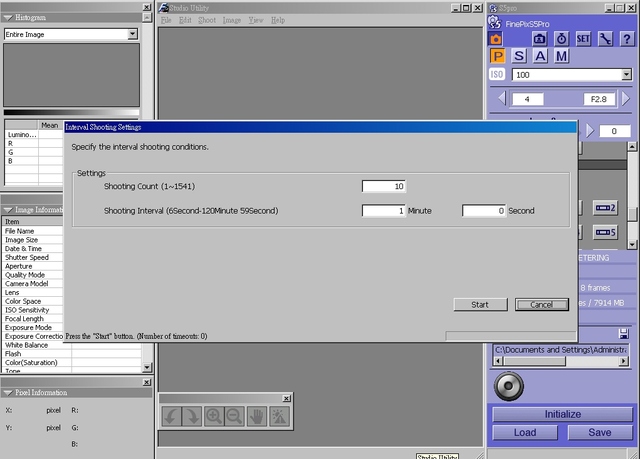640x459 pixels.
Task: Click the Mean column header in Histogram table
Action: pyautogui.click(x=50, y=125)
